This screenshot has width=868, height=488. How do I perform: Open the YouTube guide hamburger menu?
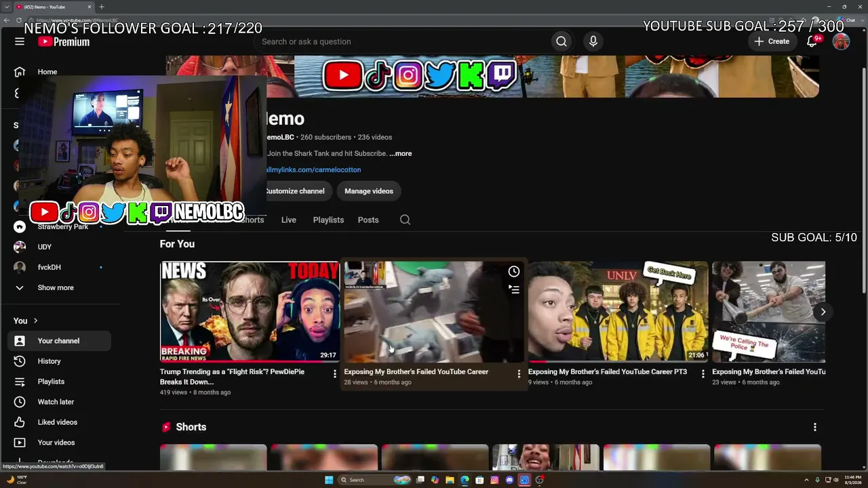point(20,41)
